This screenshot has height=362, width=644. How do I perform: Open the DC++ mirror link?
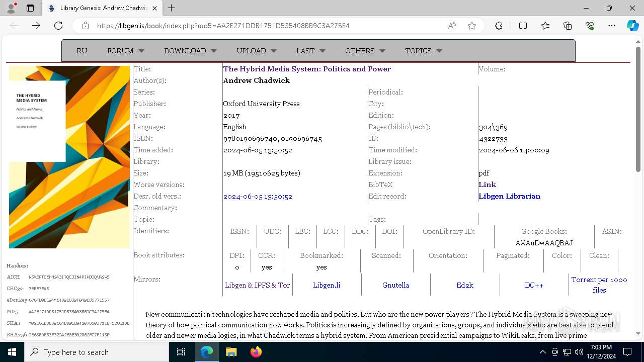click(x=534, y=285)
